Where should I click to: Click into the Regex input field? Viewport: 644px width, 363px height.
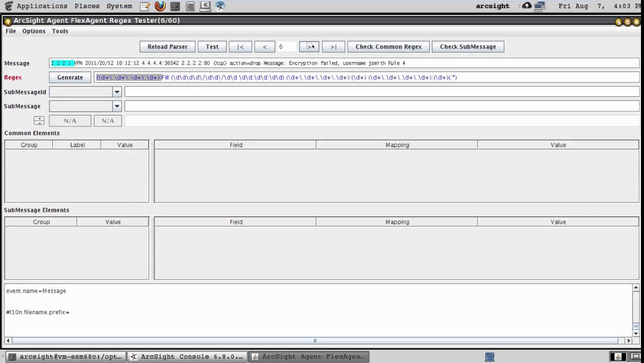coord(367,77)
